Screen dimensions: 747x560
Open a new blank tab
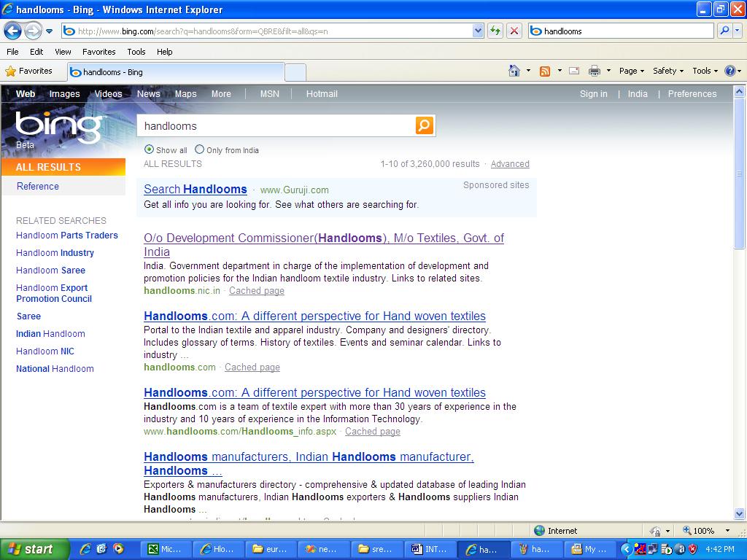(x=295, y=72)
